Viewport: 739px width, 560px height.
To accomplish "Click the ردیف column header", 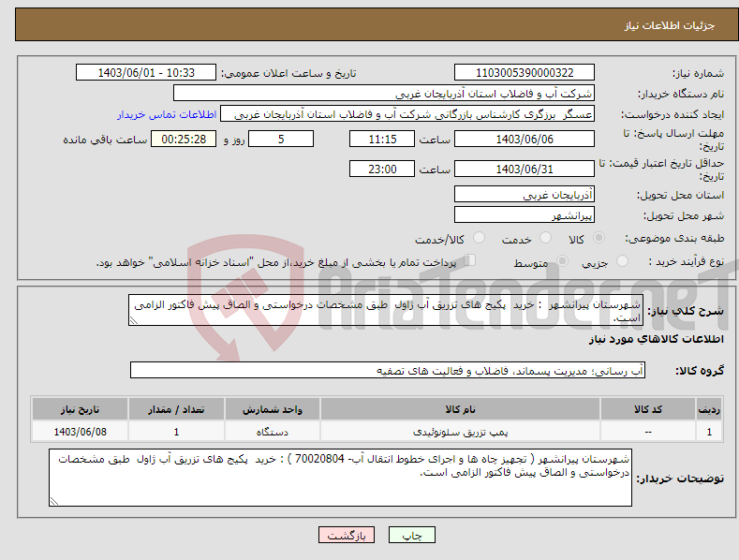I will tap(709, 409).
